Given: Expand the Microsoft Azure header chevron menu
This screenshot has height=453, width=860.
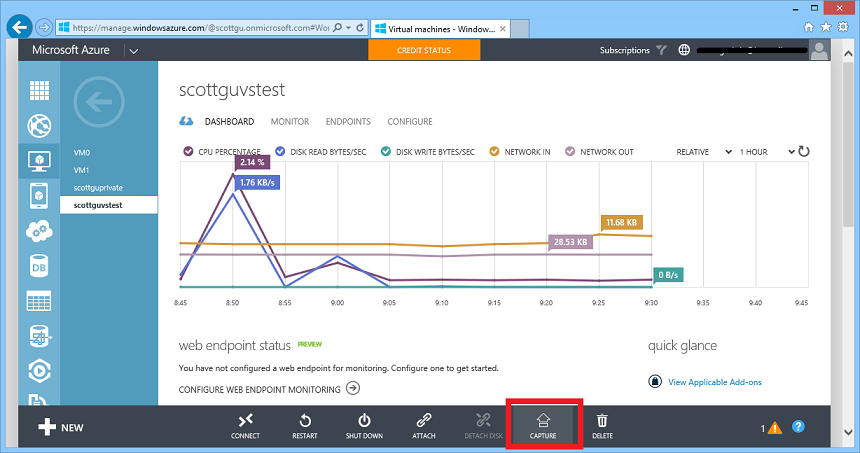Looking at the screenshot, I should point(133,51).
